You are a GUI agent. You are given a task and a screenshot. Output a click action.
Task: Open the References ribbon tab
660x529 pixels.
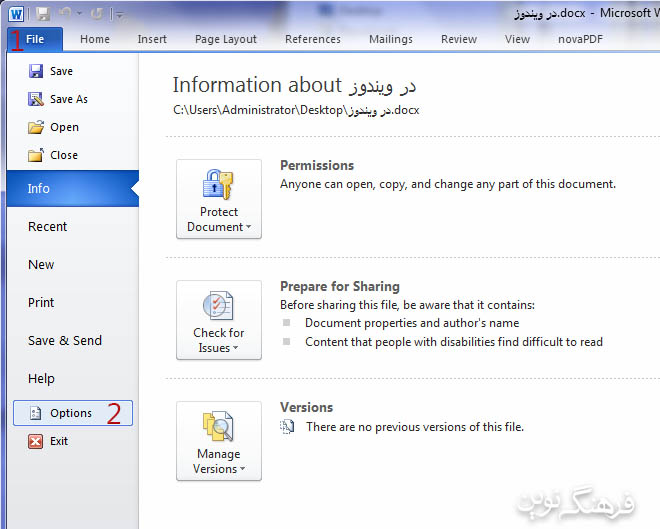point(313,39)
